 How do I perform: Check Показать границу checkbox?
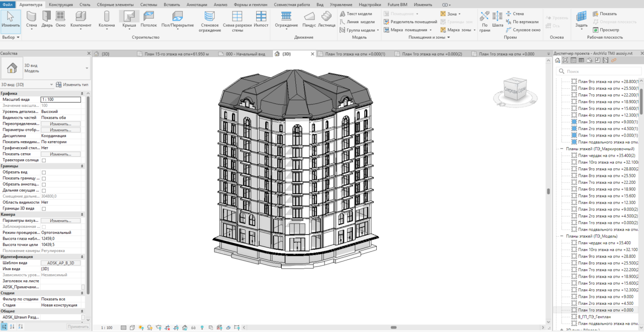tap(44, 178)
